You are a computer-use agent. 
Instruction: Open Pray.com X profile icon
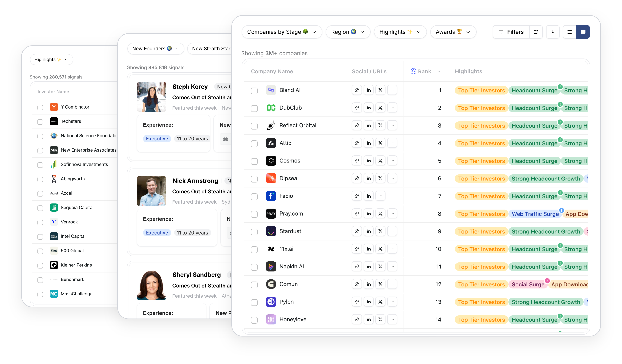coord(380,214)
